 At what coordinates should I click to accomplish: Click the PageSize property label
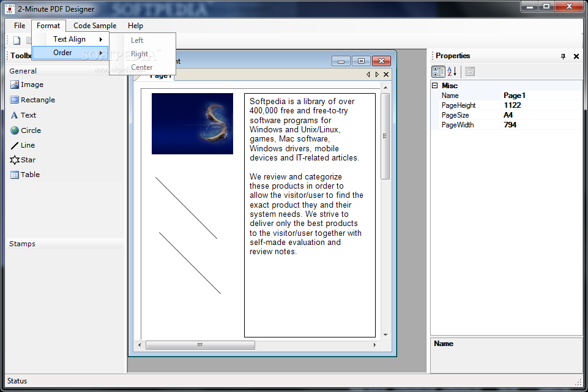[455, 115]
